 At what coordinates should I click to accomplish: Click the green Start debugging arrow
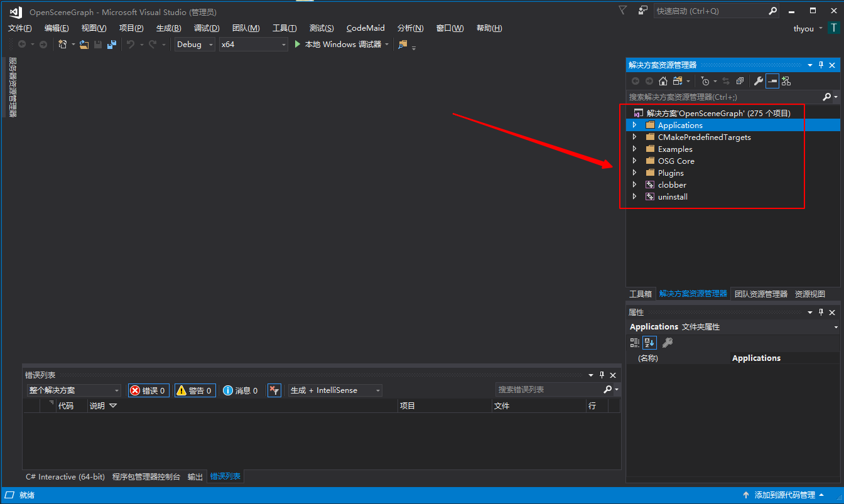pyautogui.click(x=298, y=45)
